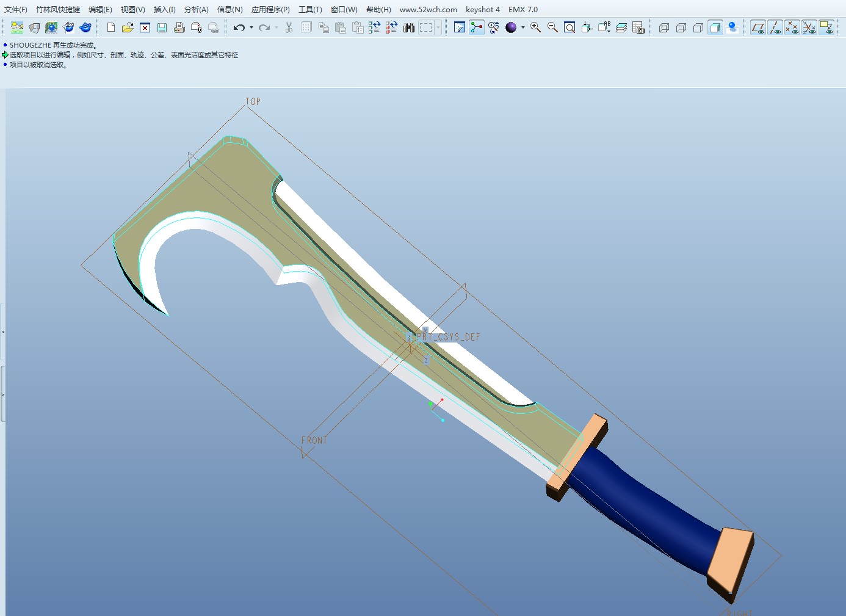Send model as mail attachment icon
This screenshot has height=616, width=846.
[x=196, y=27]
